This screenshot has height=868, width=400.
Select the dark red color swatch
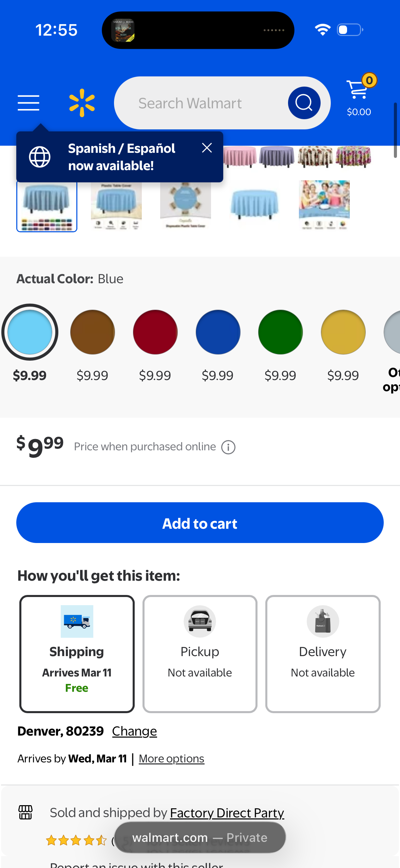click(155, 332)
